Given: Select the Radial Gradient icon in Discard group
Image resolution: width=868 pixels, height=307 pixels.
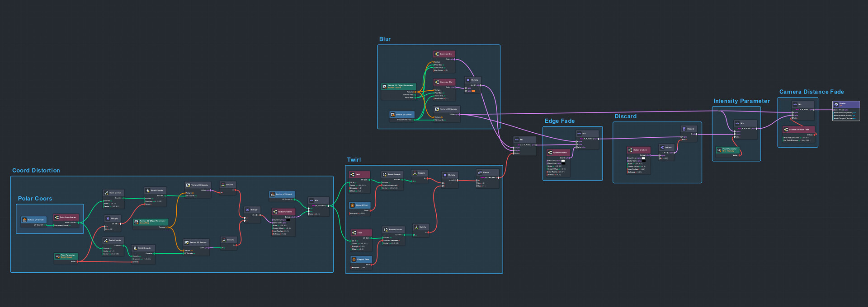Looking at the screenshot, I should tap(630, 150).
